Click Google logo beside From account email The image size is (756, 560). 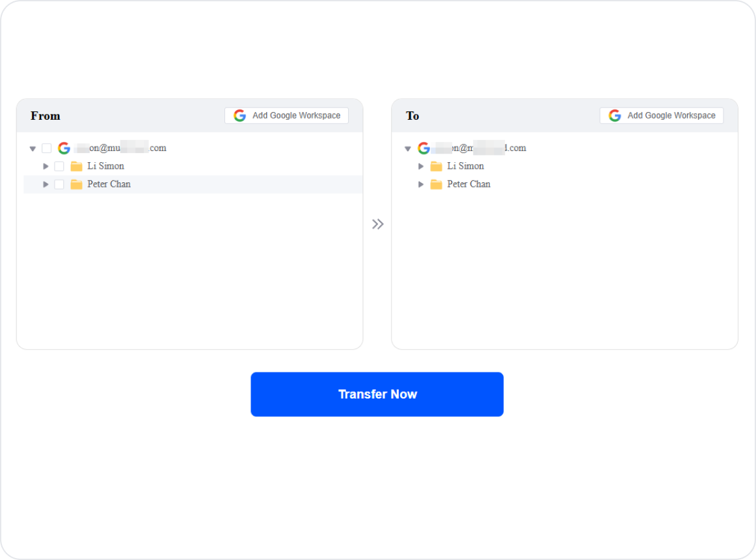64,148
